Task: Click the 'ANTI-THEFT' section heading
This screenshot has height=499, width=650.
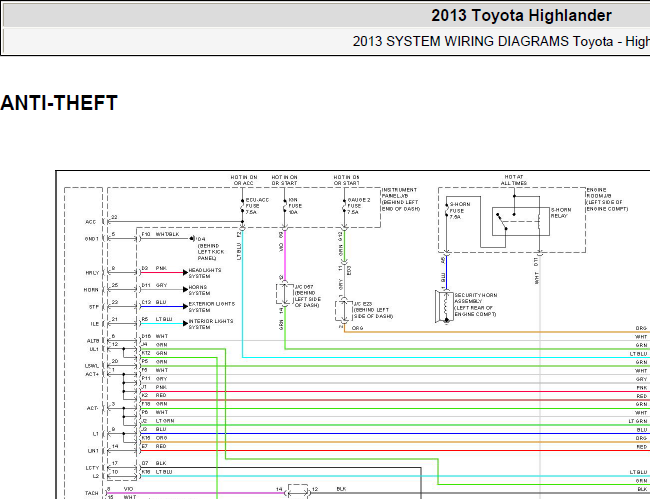Action: (x=59, y=103)
